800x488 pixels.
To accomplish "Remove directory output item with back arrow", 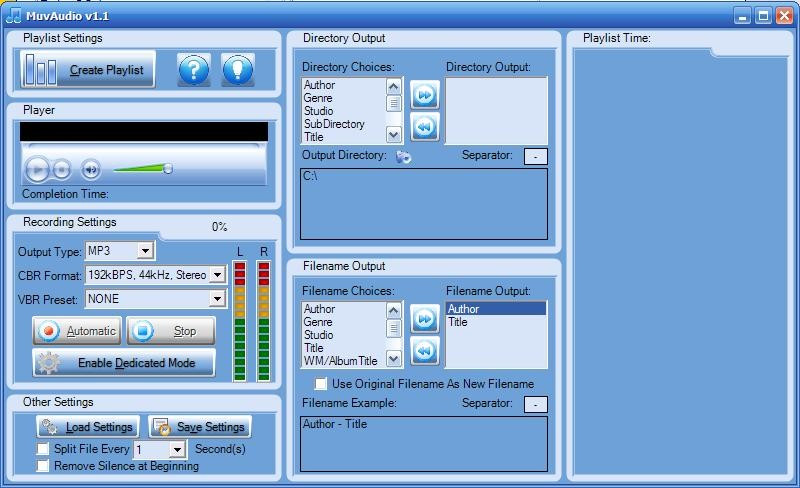I will (425, 127).
